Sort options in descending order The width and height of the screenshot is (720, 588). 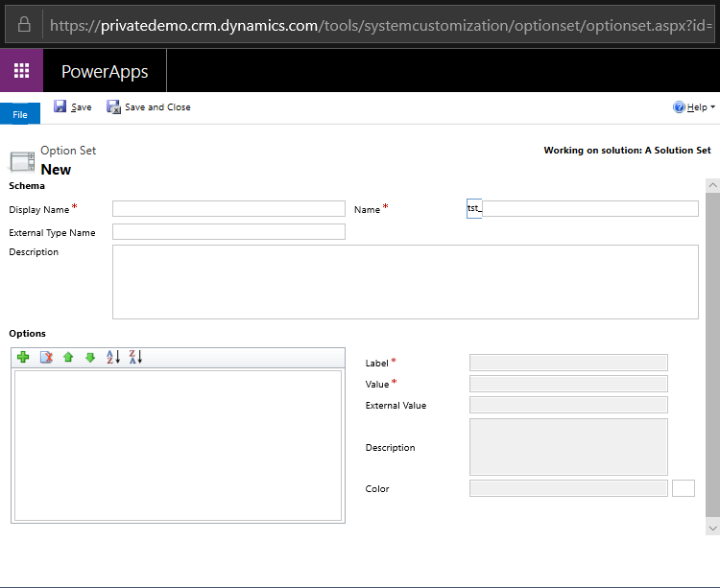point(135,358)
